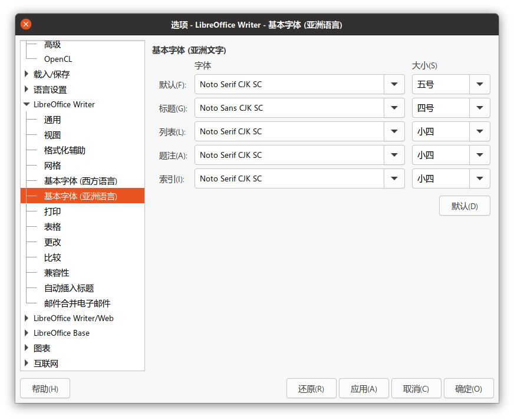Select 邮件合并电子邮件 in the tree

coord(77,303)
